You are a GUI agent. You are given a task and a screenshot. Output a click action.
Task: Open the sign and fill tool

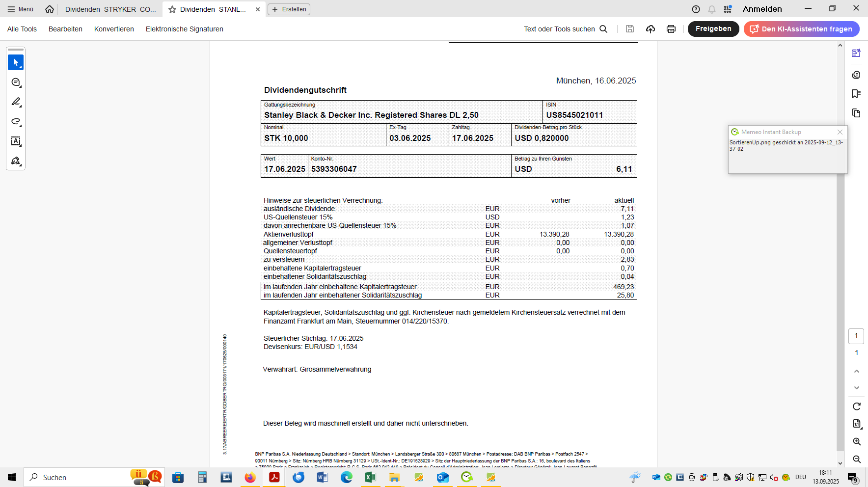pyautogui.click(x=16, y=161)
